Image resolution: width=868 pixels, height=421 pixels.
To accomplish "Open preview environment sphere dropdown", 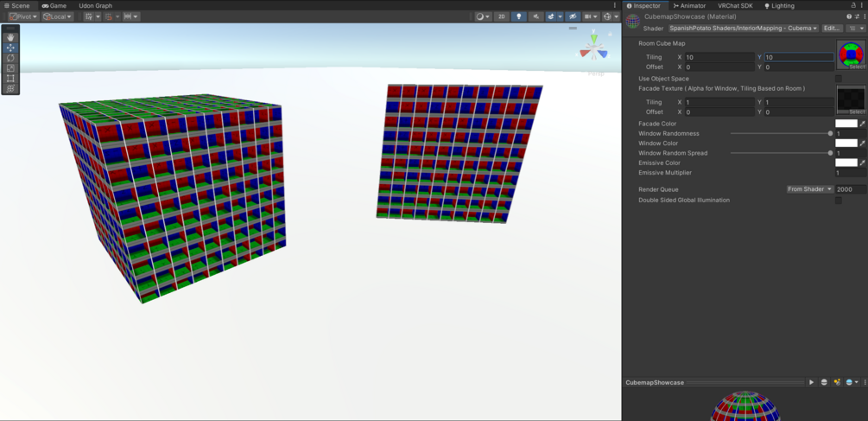I will [852, 382].
